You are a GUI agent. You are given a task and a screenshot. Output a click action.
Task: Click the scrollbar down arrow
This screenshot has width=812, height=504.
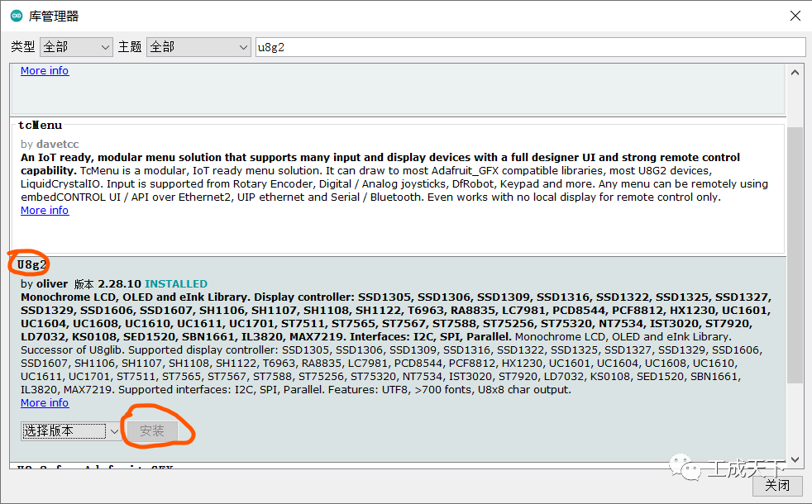click(795, 459)
